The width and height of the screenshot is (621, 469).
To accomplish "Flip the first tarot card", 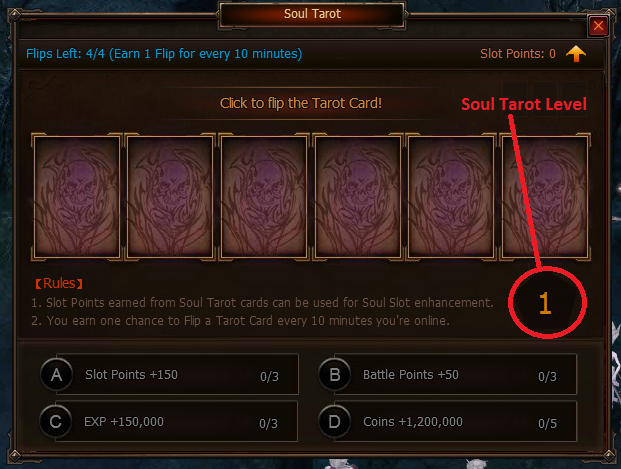I will tap(77, 197).
